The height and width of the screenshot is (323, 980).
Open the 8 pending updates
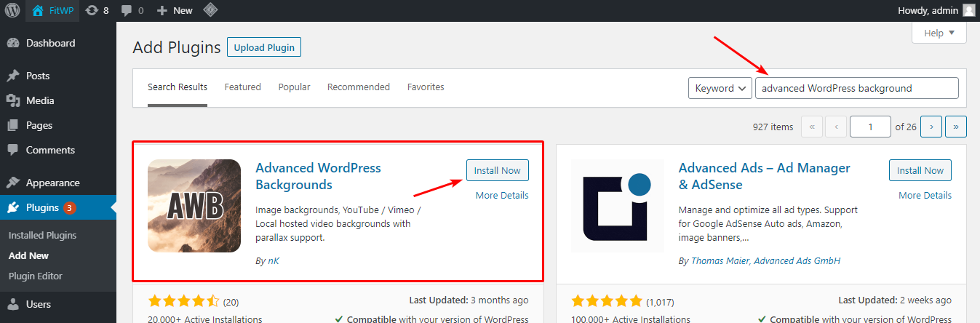pos(96,10)
